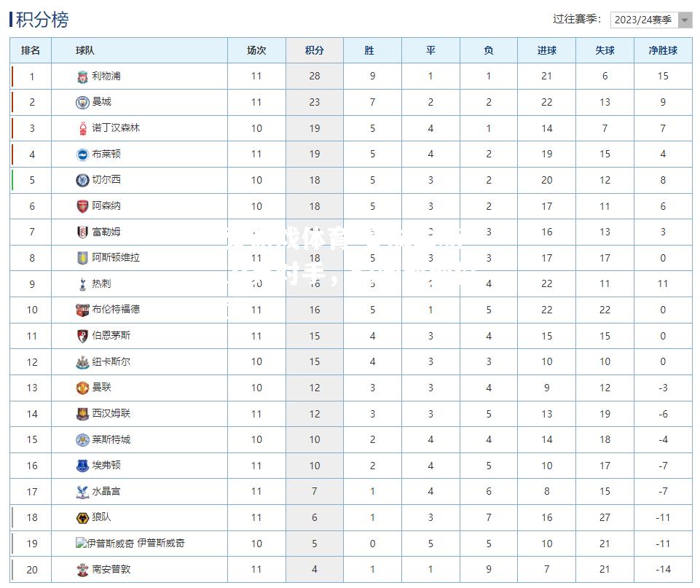Click the Brighton crest icon
Screen dimensions: 700x588
(82, 154)
